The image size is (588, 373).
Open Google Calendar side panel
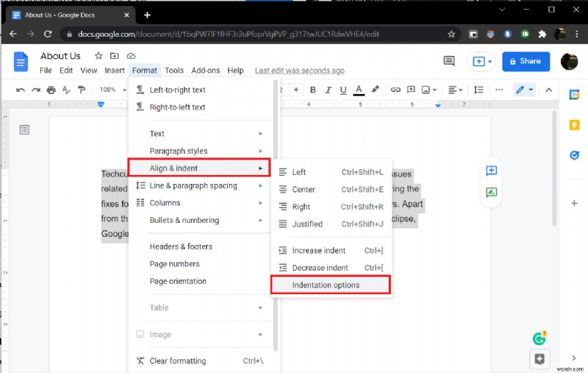tap(574, 95)
